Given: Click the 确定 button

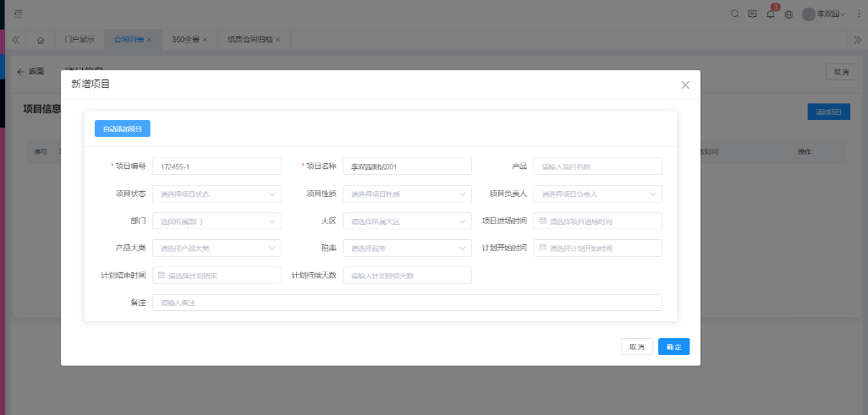Looking at the screenshot, I should (673, 347).
